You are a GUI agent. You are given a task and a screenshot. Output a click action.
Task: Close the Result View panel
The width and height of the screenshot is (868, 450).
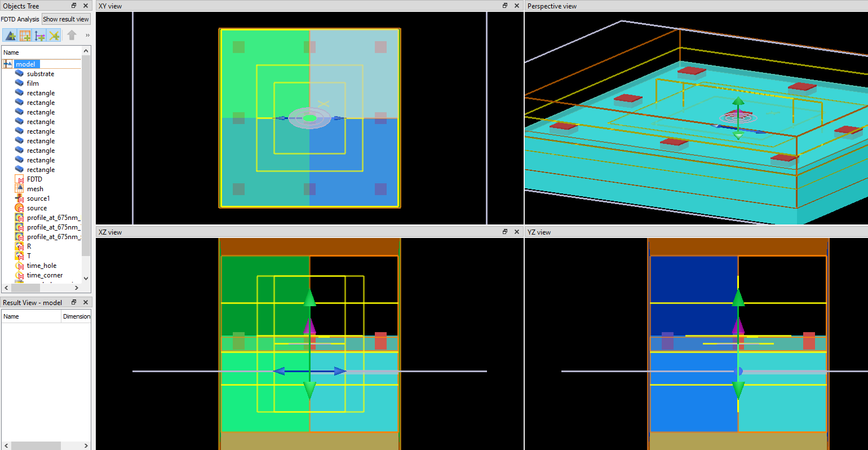coord(86,302)
